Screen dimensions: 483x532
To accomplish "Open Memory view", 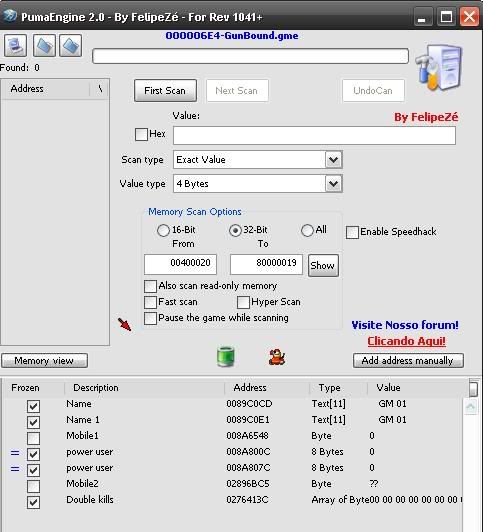I will pyautogui.click(x=44, y=360).
